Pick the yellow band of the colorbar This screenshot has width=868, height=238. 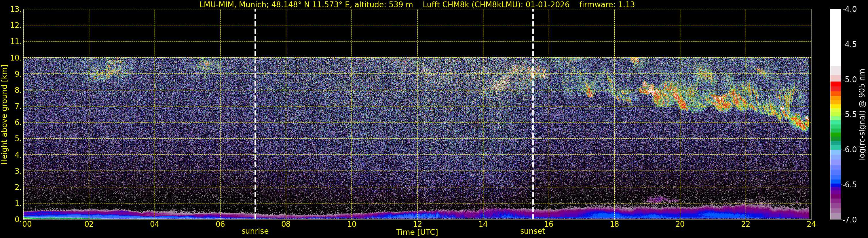tap(836, 107)
